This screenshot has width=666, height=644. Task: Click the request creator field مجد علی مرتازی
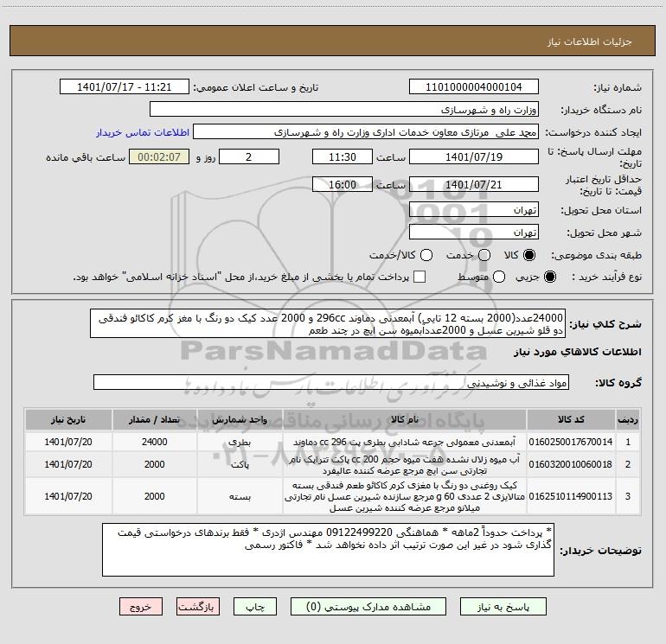pos(366,131)
